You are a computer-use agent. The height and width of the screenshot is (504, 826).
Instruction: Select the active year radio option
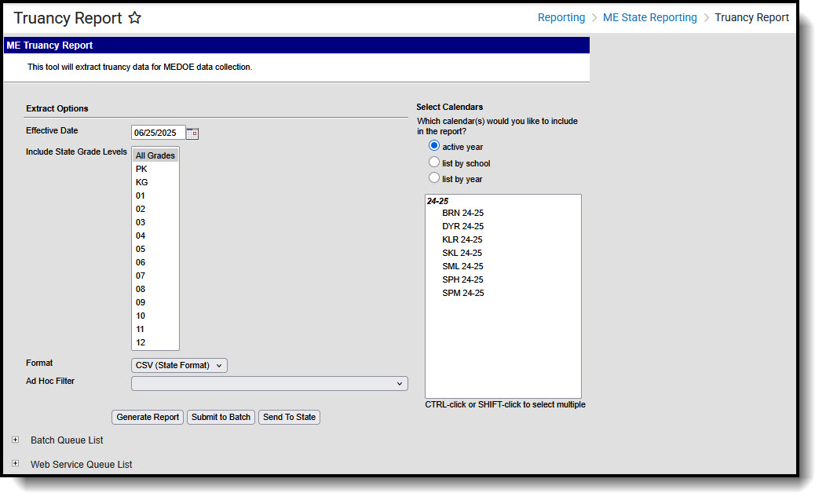tap(434, 145)
